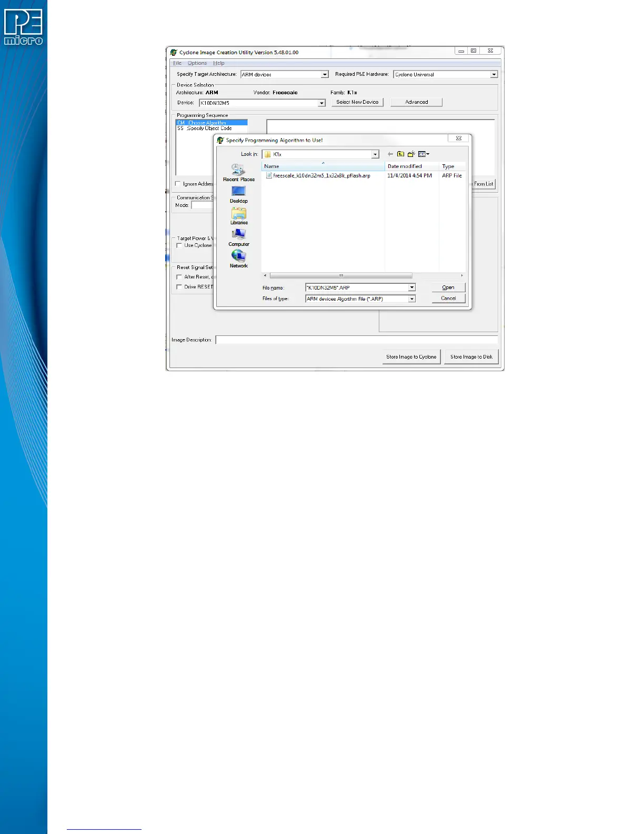Open the Options menu
Screen dimensions: 644x834
(x=197, y=63)
